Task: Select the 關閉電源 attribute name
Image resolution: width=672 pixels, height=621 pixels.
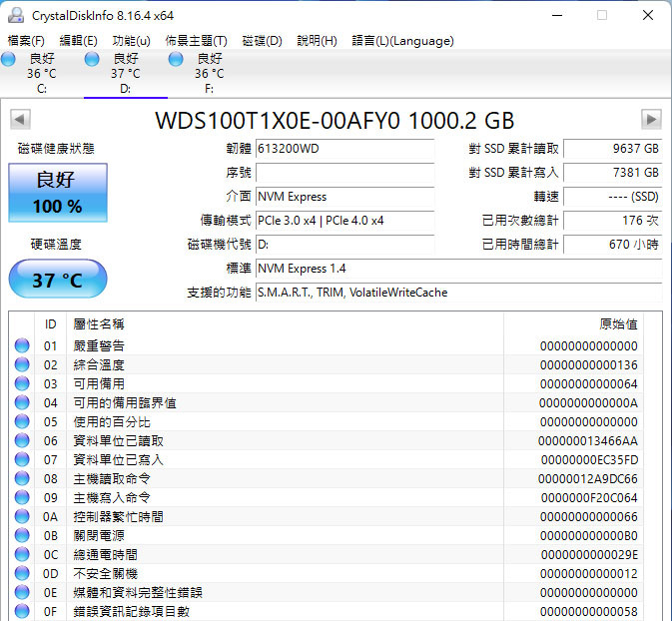Action: (99, 535)
